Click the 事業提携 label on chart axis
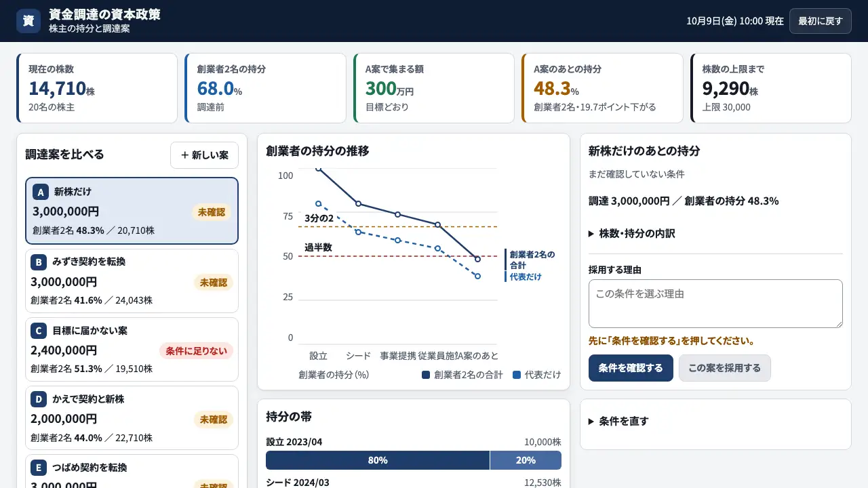 (x=398, y=356)
